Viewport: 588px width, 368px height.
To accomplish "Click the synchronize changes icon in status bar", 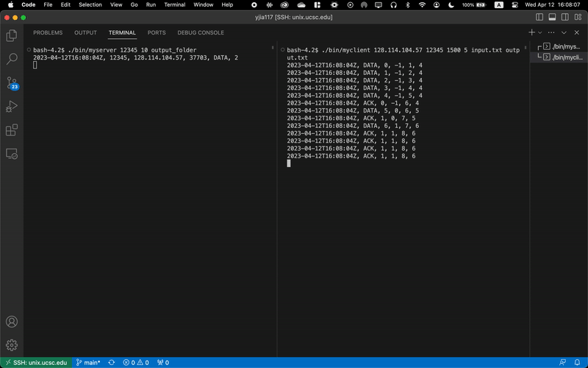I will point(112,363).
